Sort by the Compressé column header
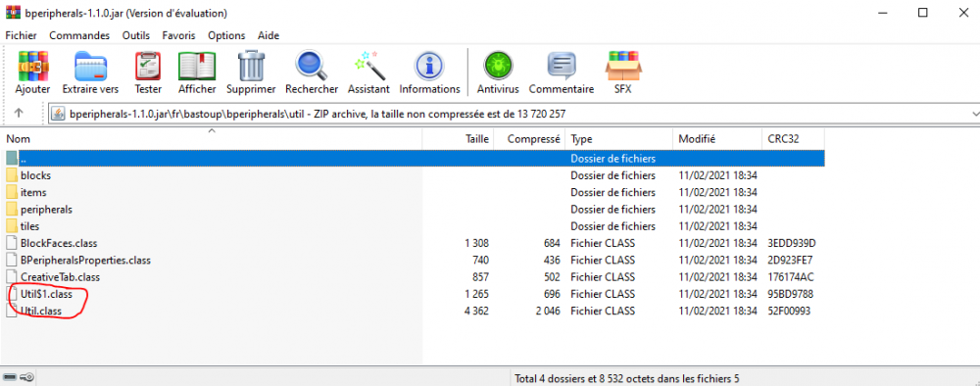The width and height of the screenshot is (980, 386). pos(529,139)
